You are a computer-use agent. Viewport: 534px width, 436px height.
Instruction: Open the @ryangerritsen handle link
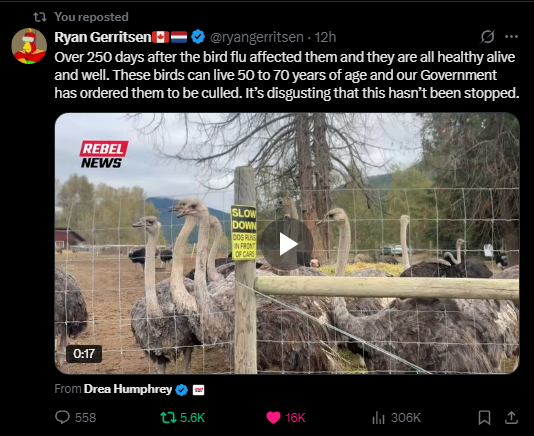(257, 37)
